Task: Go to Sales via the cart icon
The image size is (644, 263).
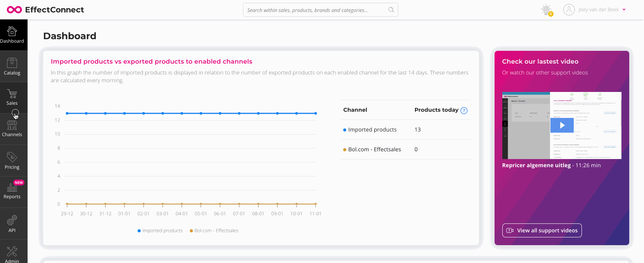Action: pos(12,94)
